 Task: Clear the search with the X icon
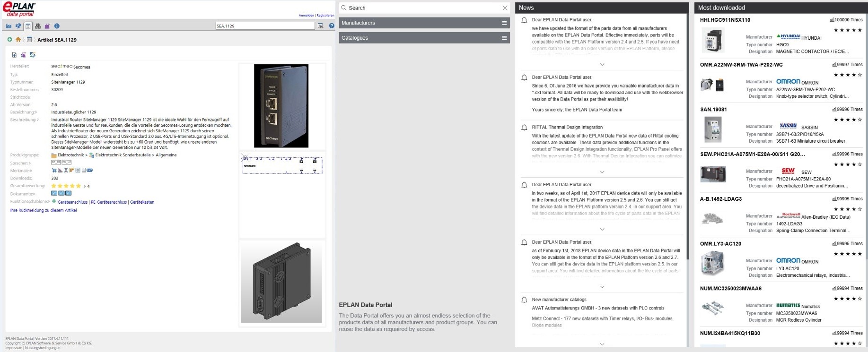[505, 8]
